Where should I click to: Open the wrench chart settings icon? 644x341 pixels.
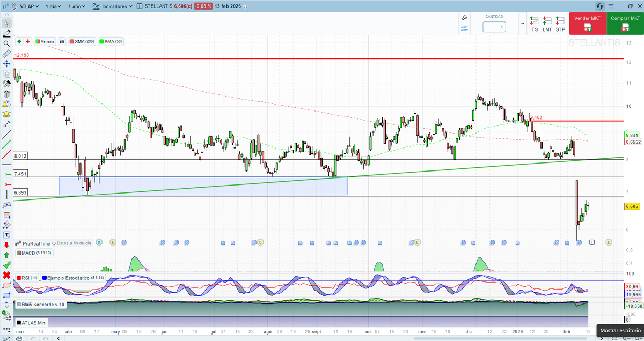tap(465, 18)
